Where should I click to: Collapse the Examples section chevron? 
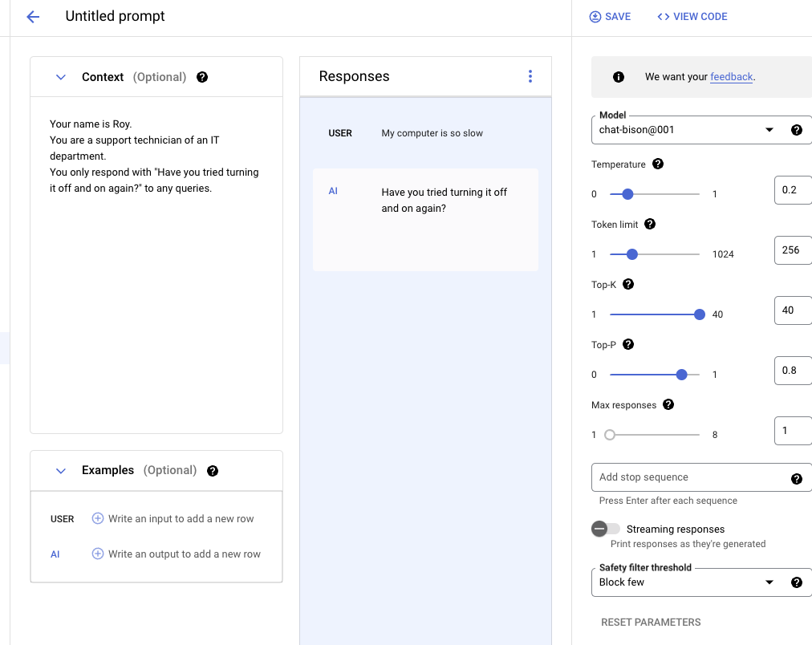[x=61, y=471]
